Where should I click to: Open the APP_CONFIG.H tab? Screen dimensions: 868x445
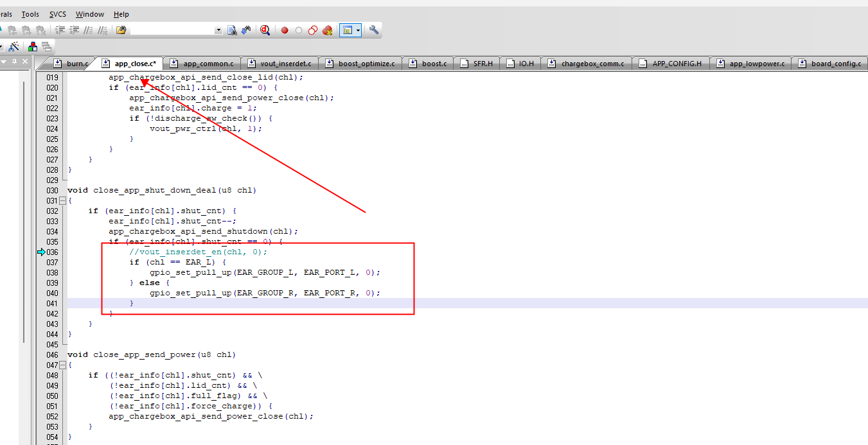671,64
